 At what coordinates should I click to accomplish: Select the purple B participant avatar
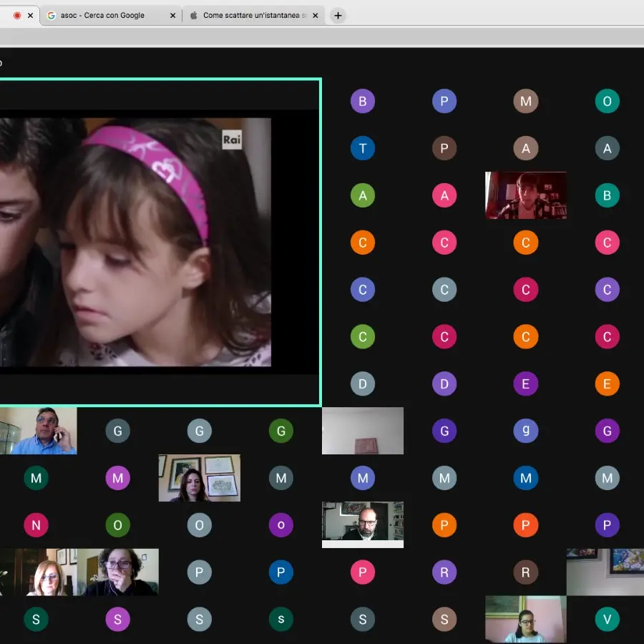pos(362,101)
